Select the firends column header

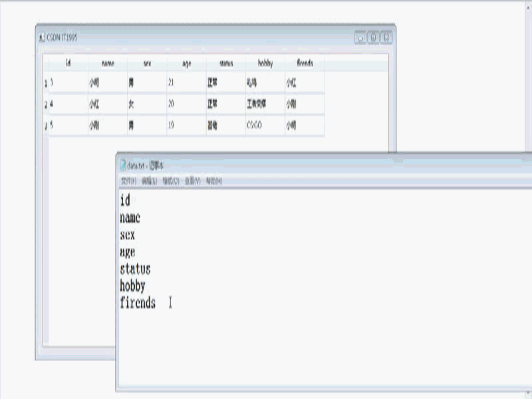[x=304, y=63]
